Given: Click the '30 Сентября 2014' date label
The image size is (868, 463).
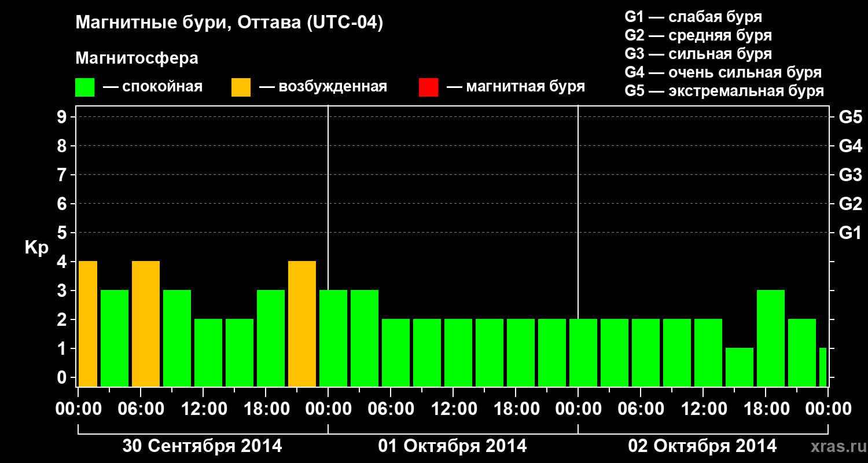Looking at the screenshot, I should tap(203, 446).
